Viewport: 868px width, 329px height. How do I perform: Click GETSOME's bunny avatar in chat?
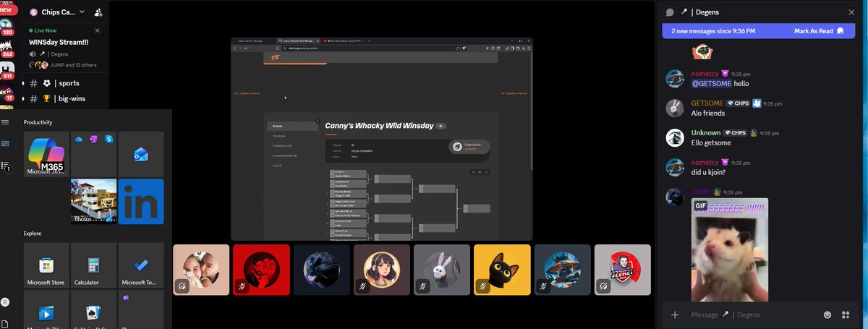(676, 108)
